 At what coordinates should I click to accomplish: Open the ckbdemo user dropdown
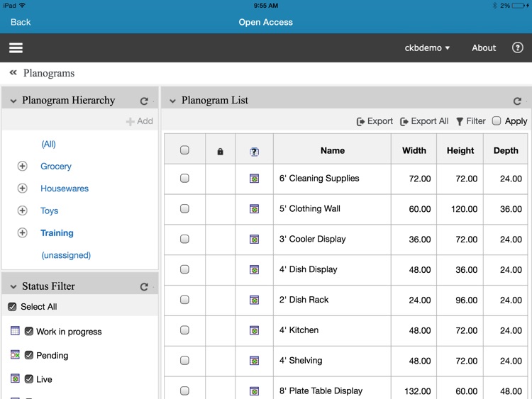coord(427,48)
